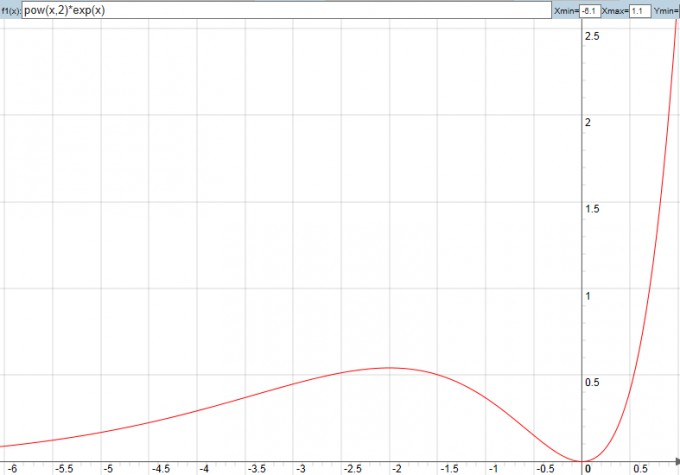Click the y-axis label 0.5
680x475 pixels.
click(592, 382)
